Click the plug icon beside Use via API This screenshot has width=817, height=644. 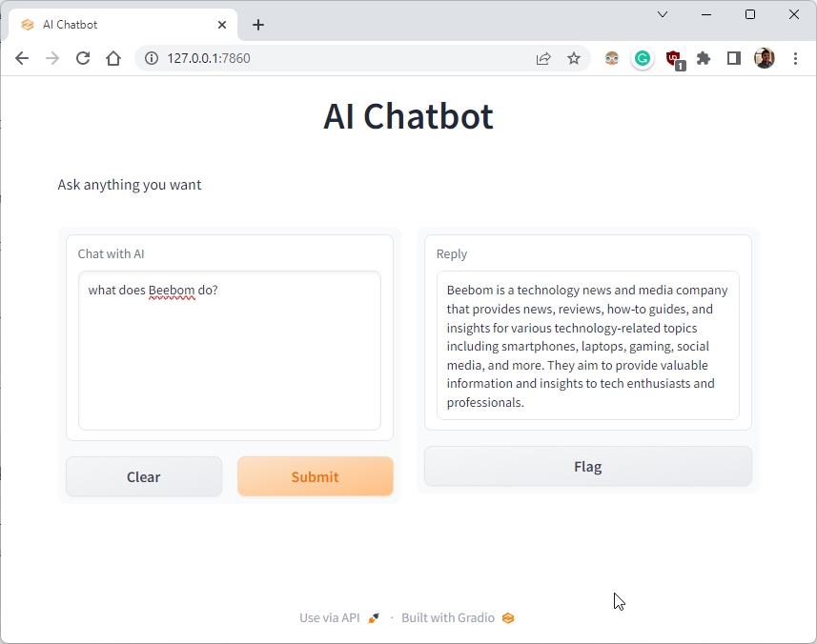372,617
